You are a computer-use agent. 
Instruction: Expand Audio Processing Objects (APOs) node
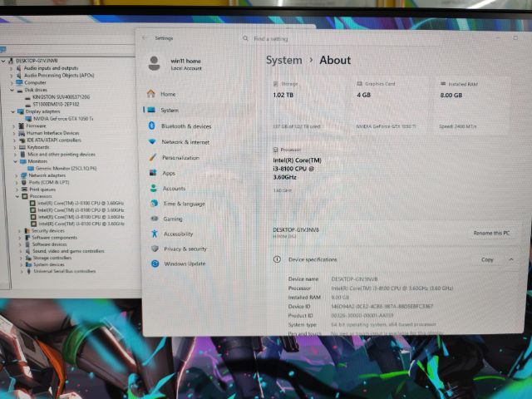[12, 76]
